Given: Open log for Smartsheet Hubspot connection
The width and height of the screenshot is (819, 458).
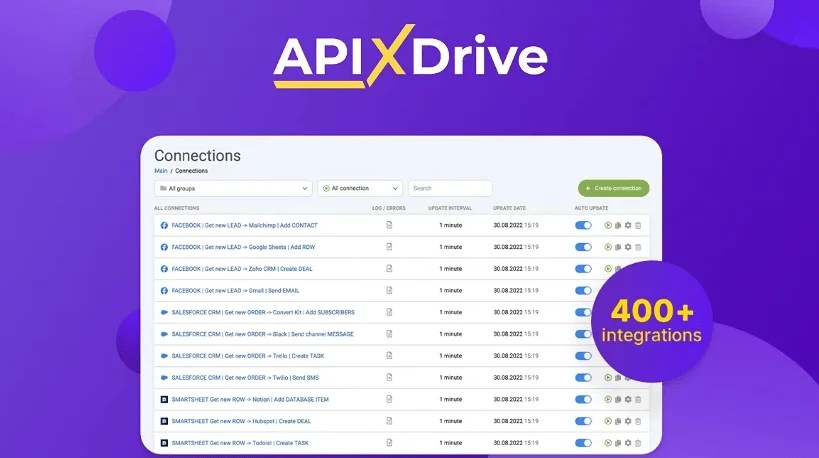Looking at the screenshot, I should point(389,421).
